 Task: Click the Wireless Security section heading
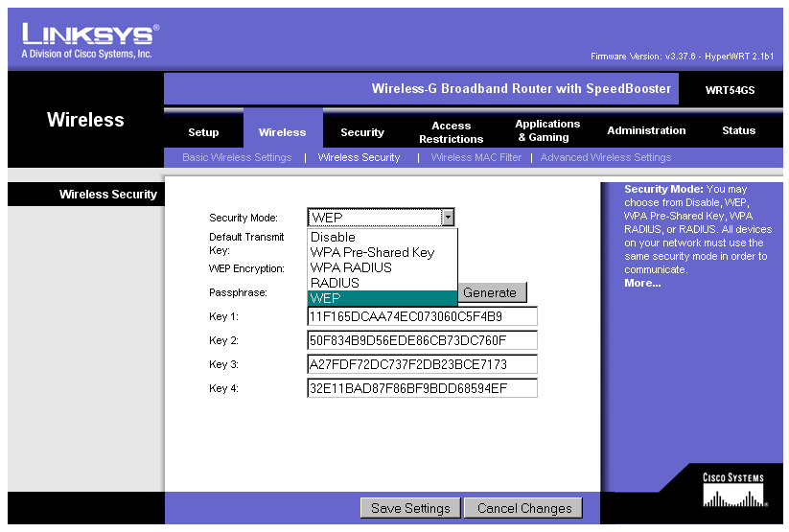click(108, 195)
